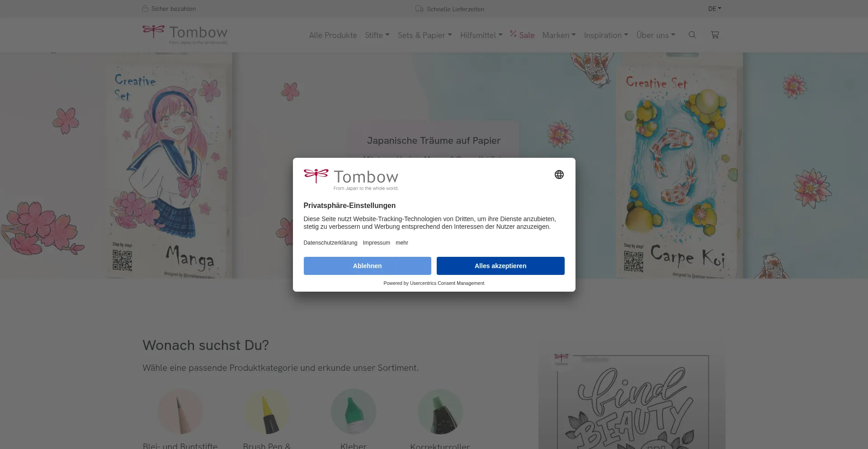Open the Marken dropdown menu
Image resolution: width=868 pixels, height=449 pixels.
coord(559,35)
